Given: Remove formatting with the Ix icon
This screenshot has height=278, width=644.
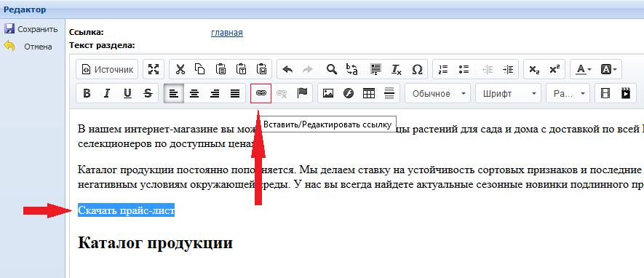Looking at the screenshot, I should [397, 69].
